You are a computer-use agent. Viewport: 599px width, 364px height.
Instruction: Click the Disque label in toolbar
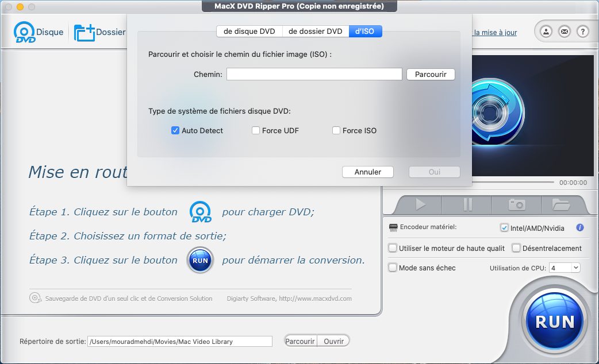pyautogui.click(x=49, y=32)
